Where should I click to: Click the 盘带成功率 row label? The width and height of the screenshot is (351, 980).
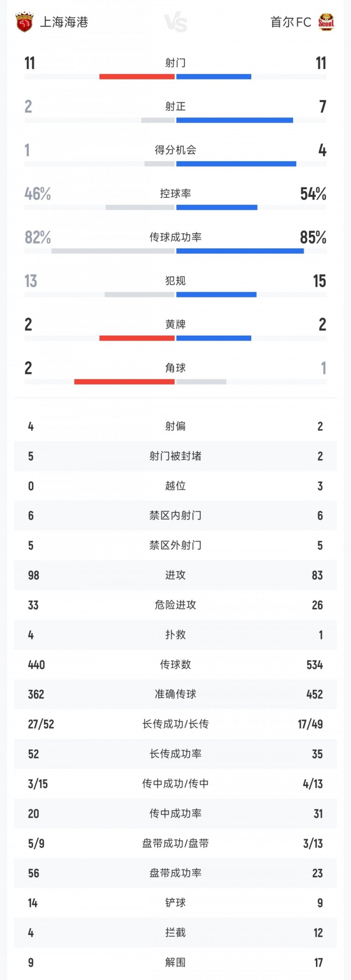[175, 873]
